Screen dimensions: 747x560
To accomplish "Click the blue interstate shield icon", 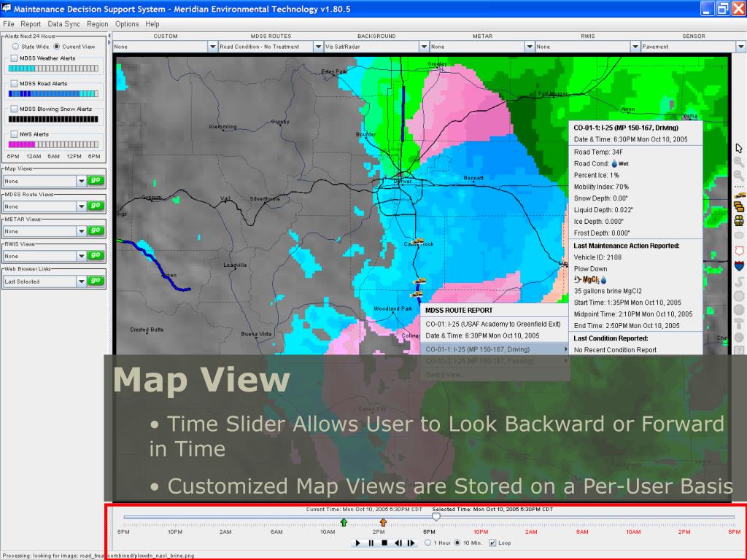I will [740, 265].
